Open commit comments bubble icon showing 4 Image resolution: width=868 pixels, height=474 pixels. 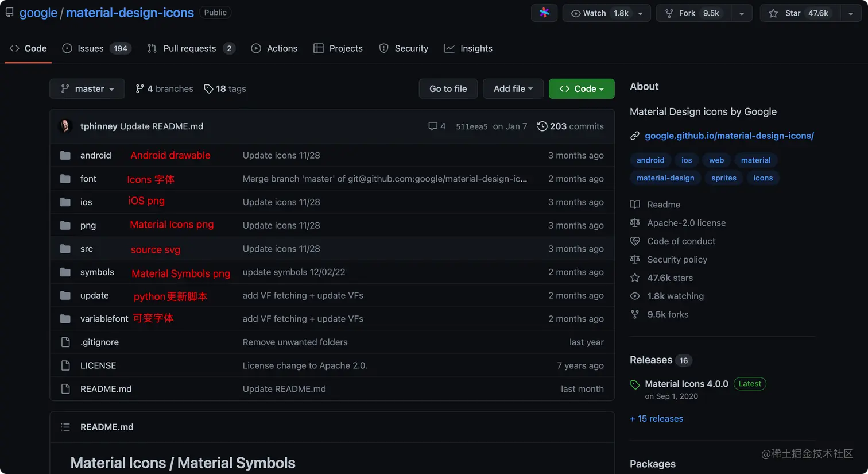(433, 126)
